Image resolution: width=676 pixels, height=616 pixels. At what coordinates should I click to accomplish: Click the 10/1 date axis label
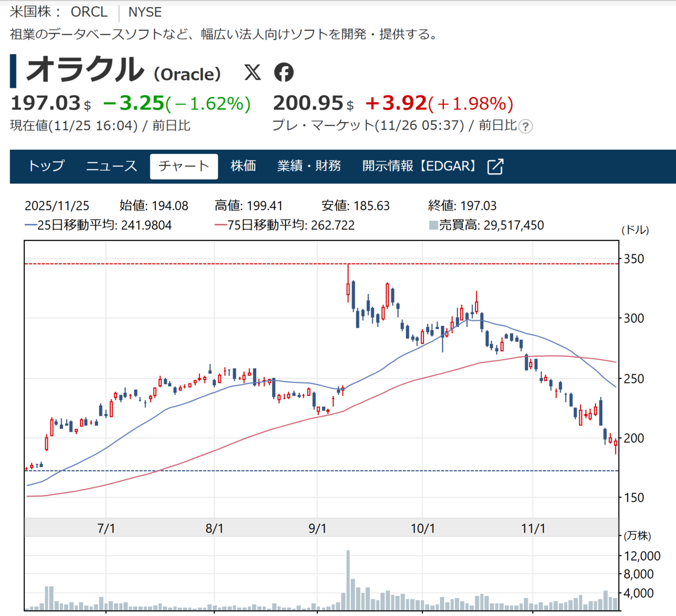(x=423, y=528)
